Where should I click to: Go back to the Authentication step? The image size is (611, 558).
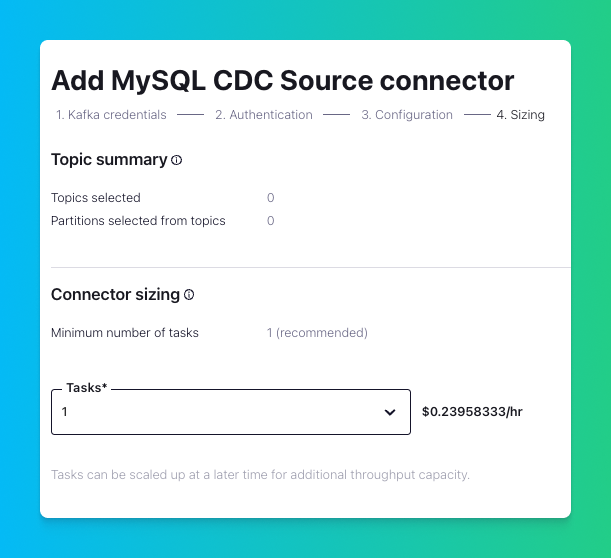pyautogui.click(x=263, y=115)
